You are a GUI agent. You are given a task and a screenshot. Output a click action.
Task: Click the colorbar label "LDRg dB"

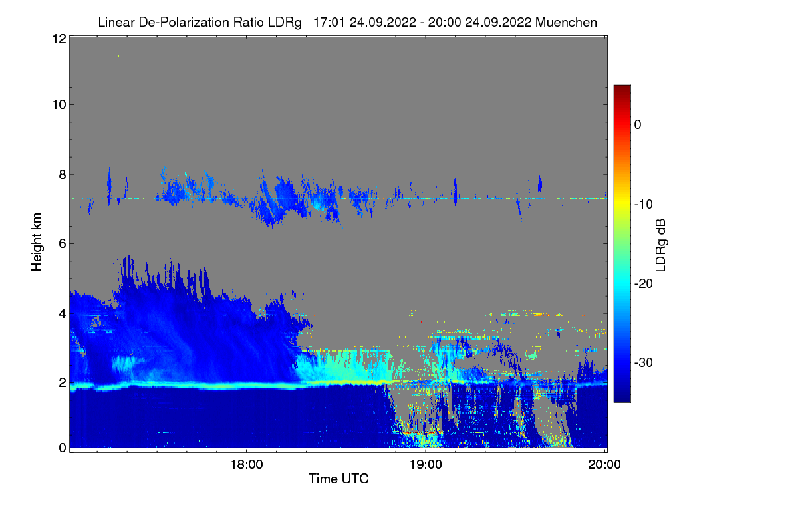tap(661, 244)
